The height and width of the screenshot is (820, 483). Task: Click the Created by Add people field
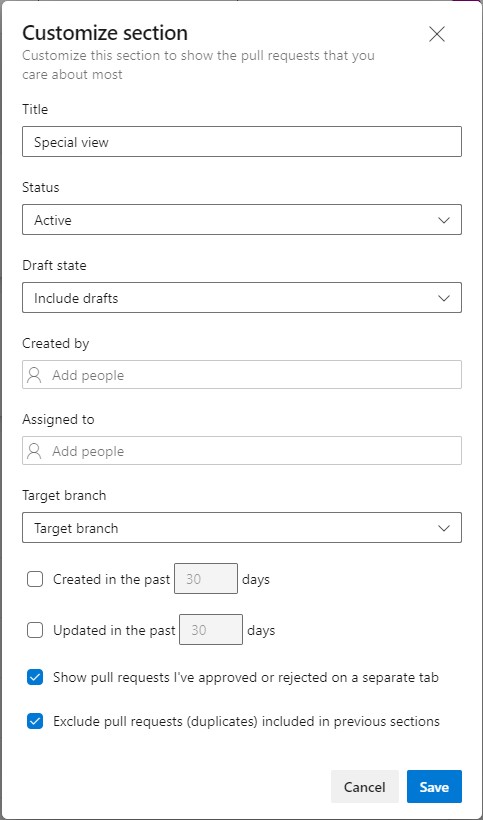[x=242, y=375]
